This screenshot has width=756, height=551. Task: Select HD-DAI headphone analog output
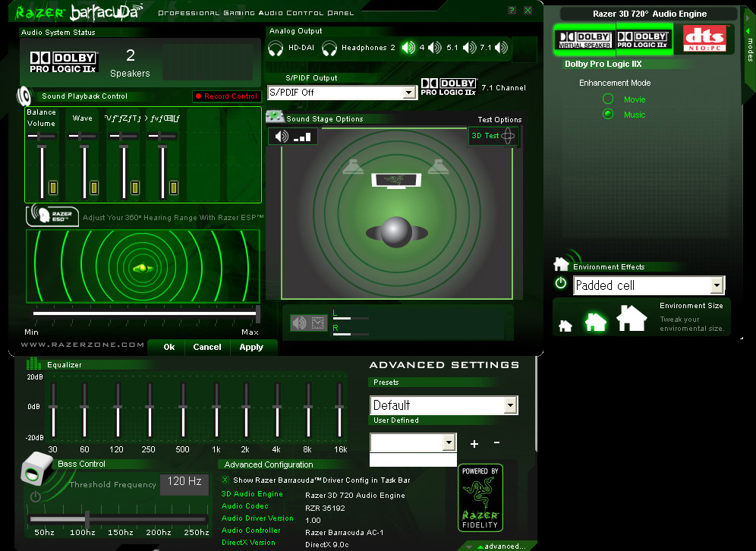(276, 48)
